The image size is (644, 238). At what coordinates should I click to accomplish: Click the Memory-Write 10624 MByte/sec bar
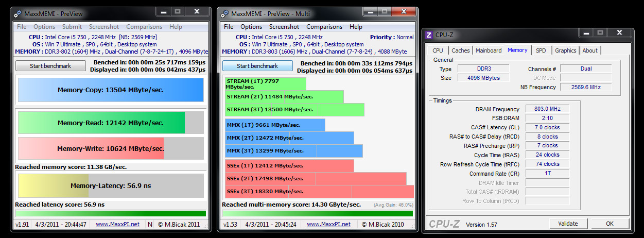tap(111, 148)
